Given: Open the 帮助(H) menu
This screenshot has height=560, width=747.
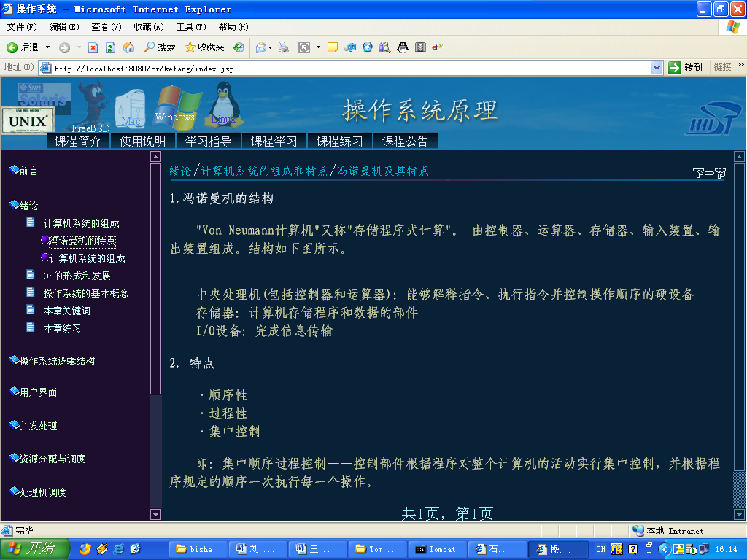Looking at the screenshot, I should pyautogui.click(x=233, y=27).
